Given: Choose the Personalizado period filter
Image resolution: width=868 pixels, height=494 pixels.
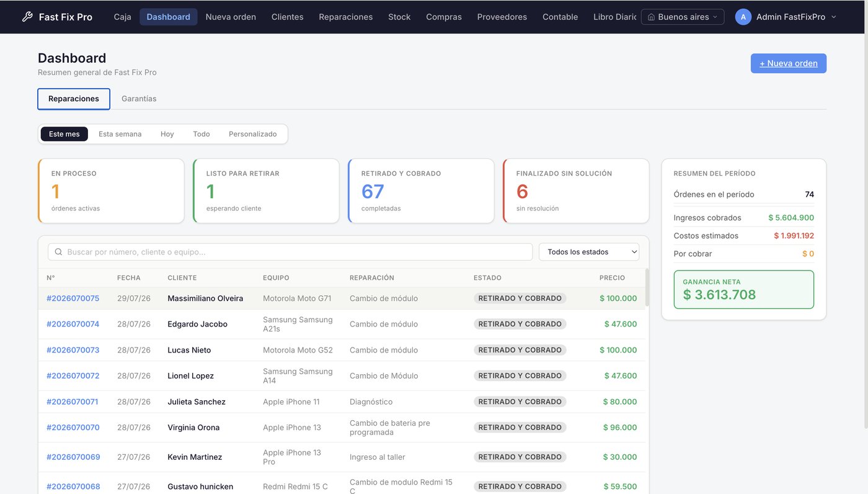Looking at the screenshot, I should point(253,134).
